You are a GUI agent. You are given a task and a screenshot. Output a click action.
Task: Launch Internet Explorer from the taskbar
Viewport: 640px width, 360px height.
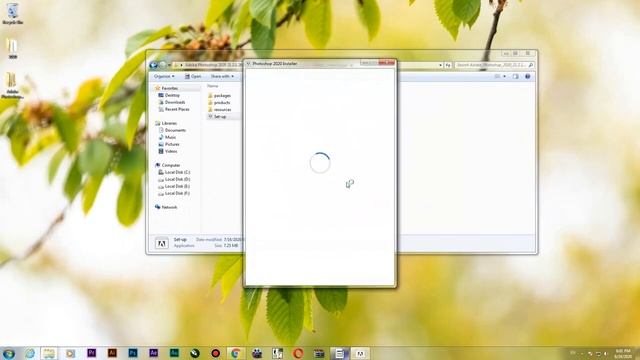(x=29, y=353)
